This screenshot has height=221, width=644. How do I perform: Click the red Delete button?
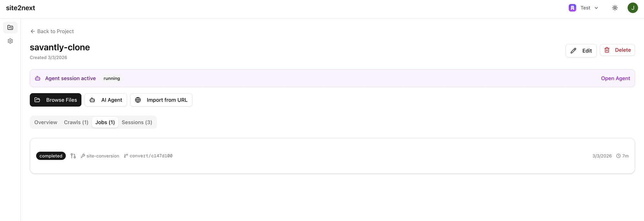tap(617, 50)
